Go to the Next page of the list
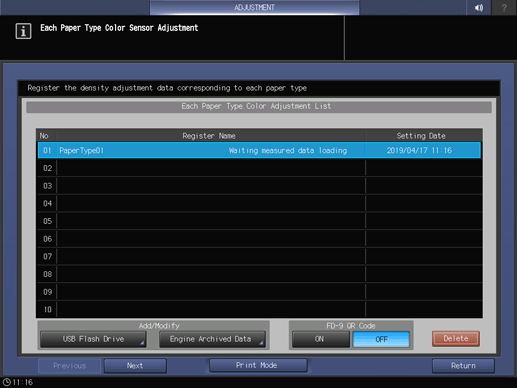The image size is (517, 388). (x=135, y=366)
